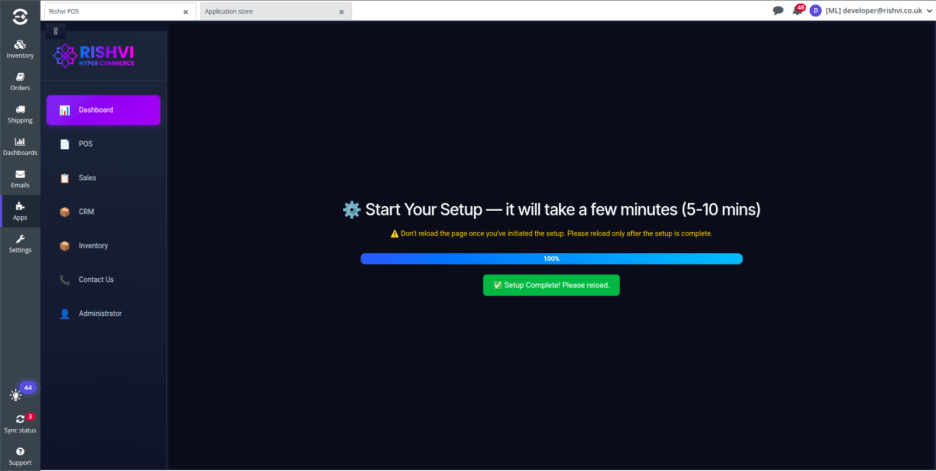This screenshot has width=936, height=471.
Task: Open the chat messages bubble icon
Action: click(778, 11)
